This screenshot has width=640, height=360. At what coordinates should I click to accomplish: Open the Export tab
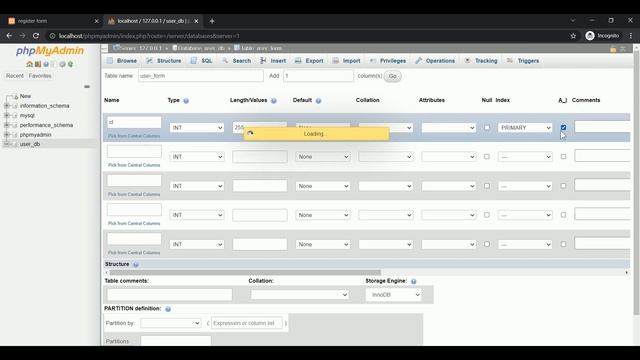click(309, 61)
